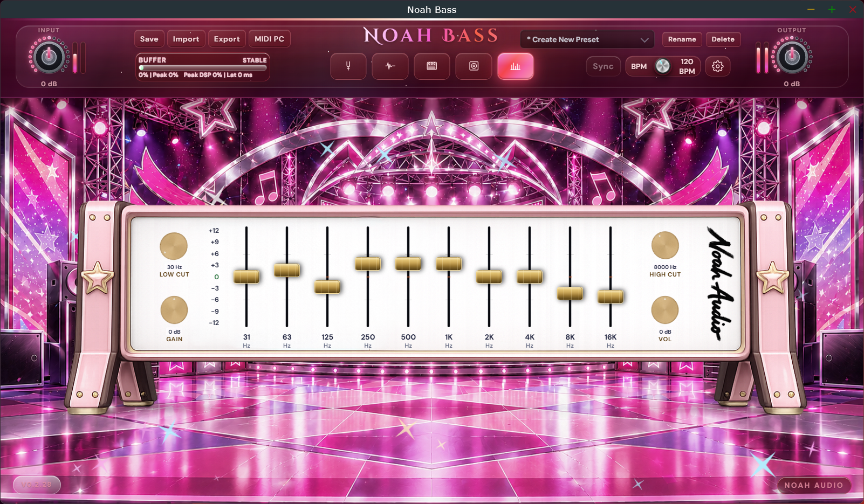This screenshot has width=864, height=504.
Task: Click the BPM tempo knob
Action: click(x=663, y=66)
